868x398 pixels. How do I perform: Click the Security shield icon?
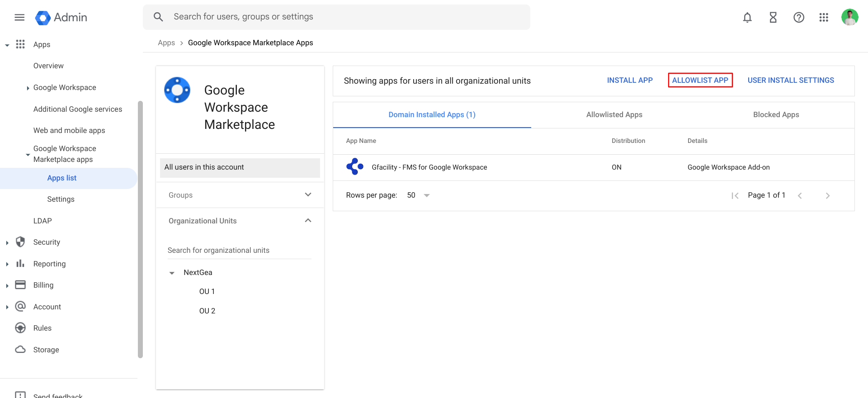20,242
